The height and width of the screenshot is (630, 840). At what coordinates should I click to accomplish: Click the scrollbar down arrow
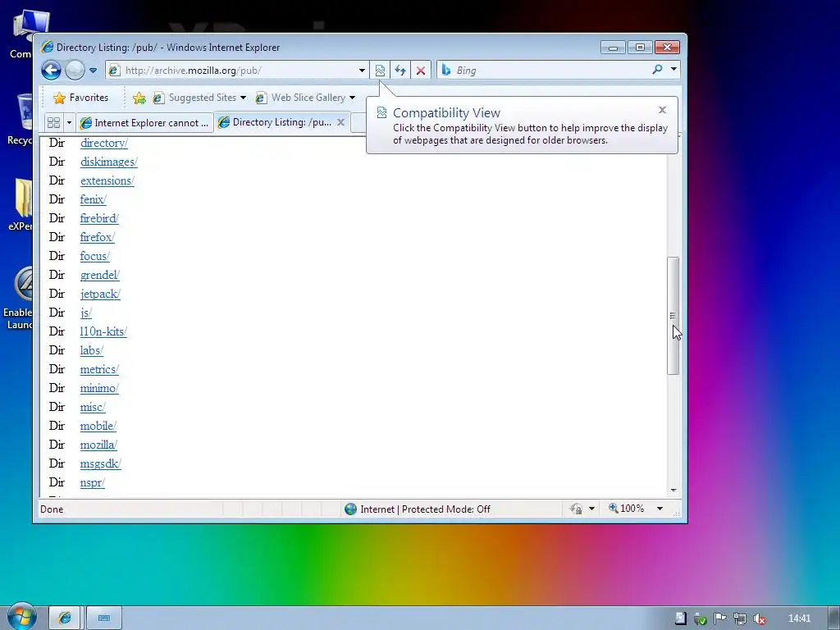673,491
